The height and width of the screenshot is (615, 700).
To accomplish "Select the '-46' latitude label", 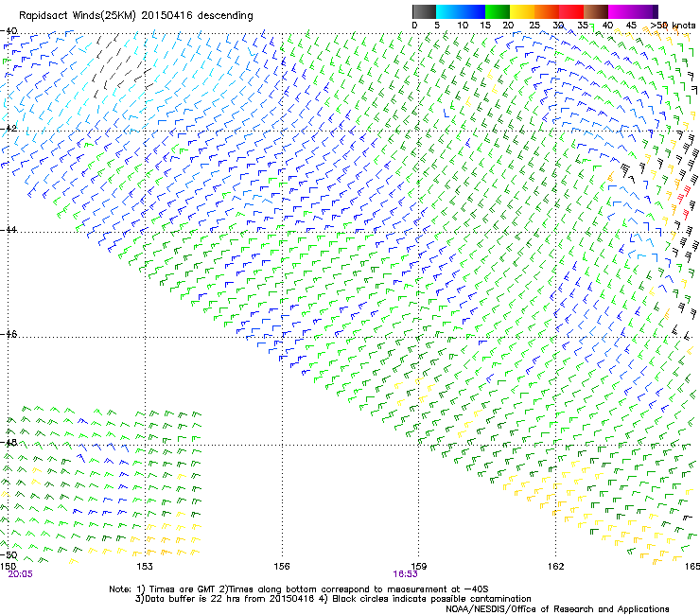I will [9, 334].
